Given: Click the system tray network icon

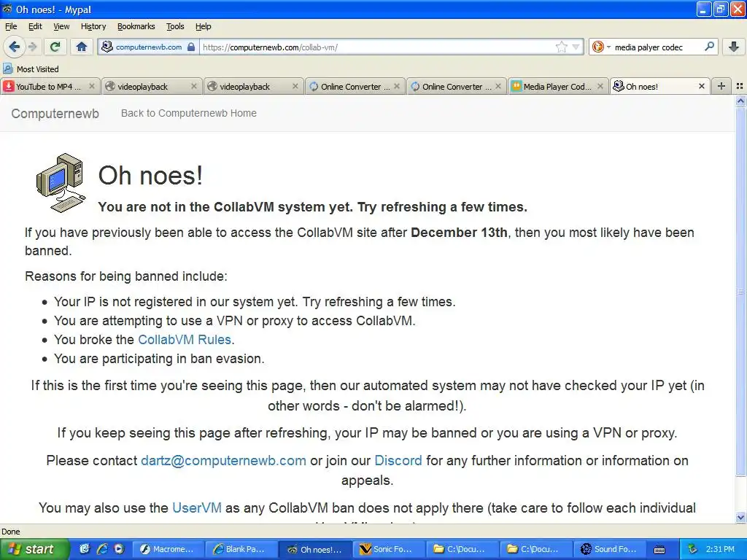Looking at the screenshot, I should [693, 549].
